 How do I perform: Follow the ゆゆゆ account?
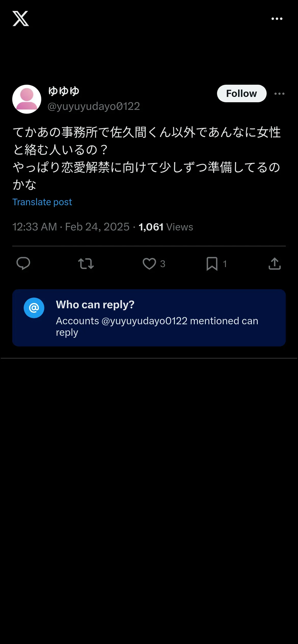241,94
